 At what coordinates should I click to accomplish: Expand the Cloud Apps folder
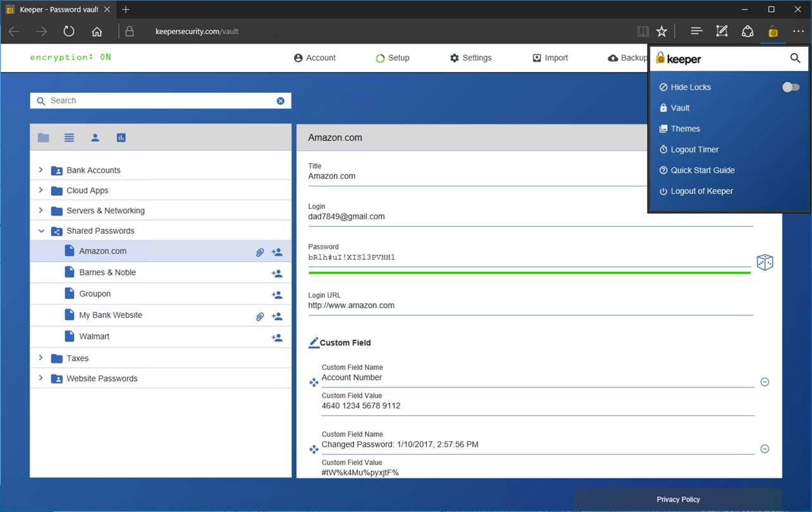pos(40,190)
